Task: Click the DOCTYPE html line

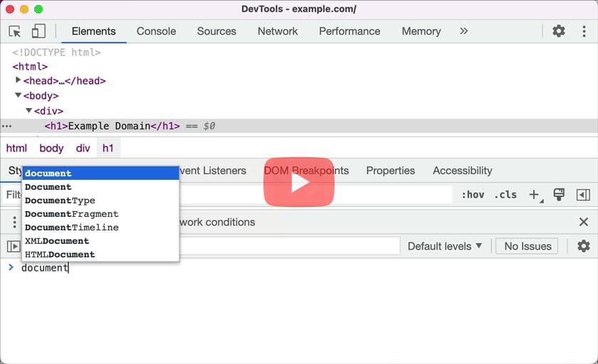Action: click(56, 52)
